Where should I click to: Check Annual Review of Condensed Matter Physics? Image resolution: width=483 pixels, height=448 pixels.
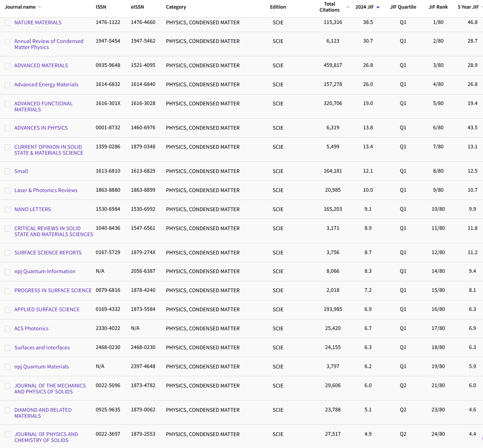coord(7,41)
